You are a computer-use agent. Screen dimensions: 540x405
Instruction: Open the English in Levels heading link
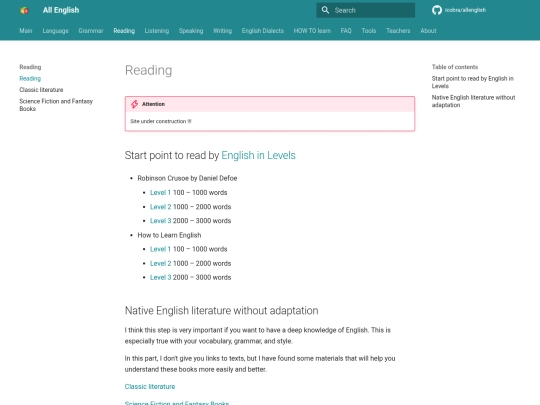[x=258, y=155]
